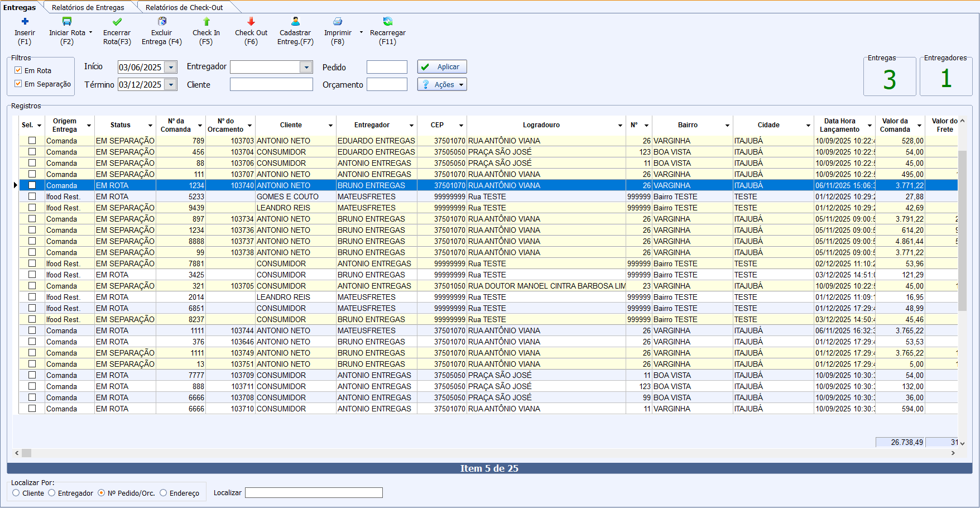Click the Aplicar button

coord(442,67)
